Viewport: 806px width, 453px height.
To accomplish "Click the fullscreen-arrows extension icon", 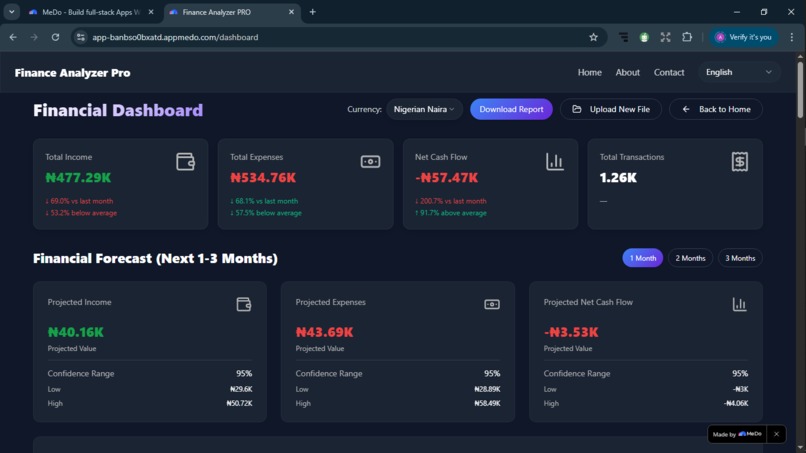I will 665,37.
